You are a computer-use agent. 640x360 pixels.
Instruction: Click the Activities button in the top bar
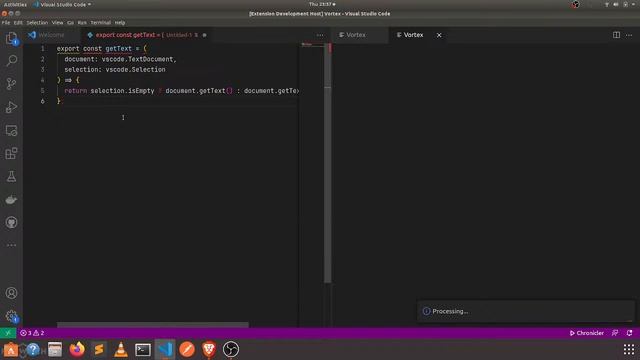[x=15, y=4]
